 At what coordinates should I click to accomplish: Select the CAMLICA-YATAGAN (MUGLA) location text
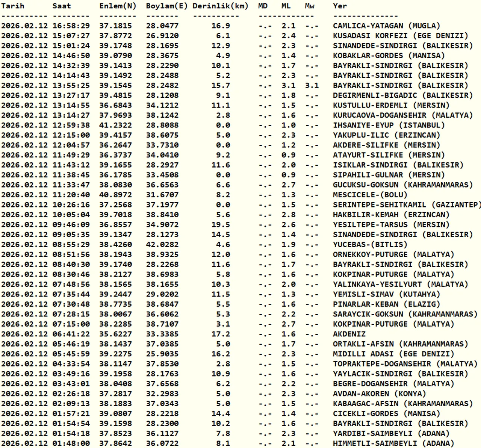[386, 26]
